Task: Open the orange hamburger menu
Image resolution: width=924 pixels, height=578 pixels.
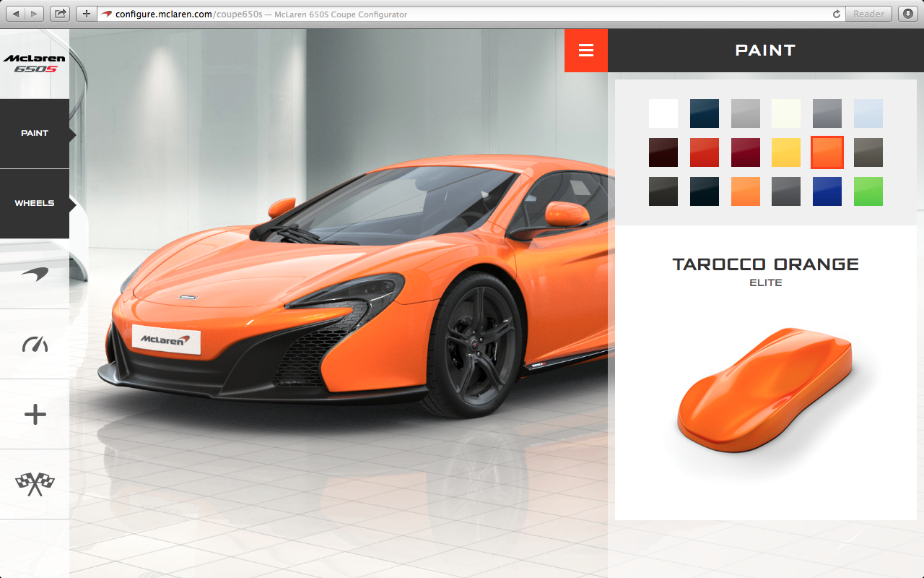Action: pyautogui.click(x=586, y=51)
